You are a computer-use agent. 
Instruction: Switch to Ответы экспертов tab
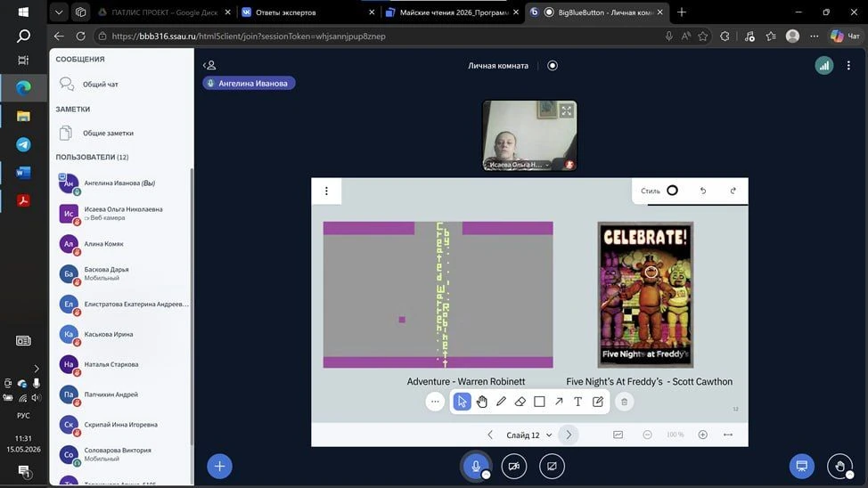point(307,12)
